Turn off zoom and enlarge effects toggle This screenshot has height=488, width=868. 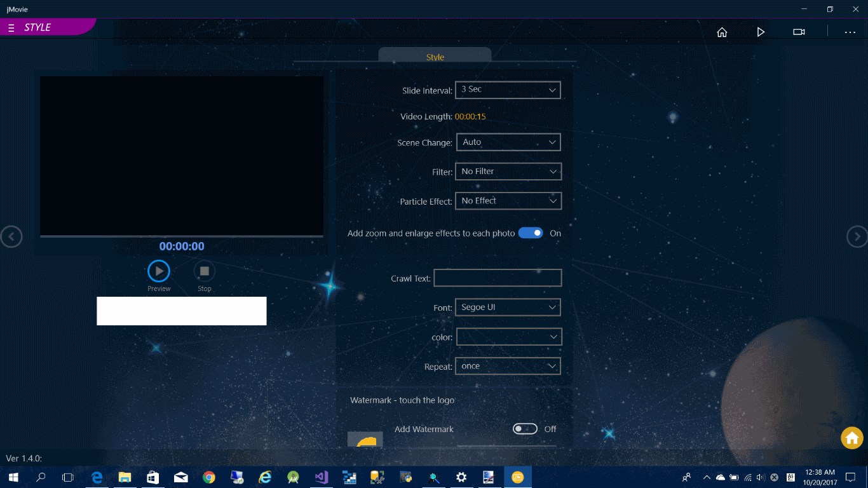[x=531, y=233]
